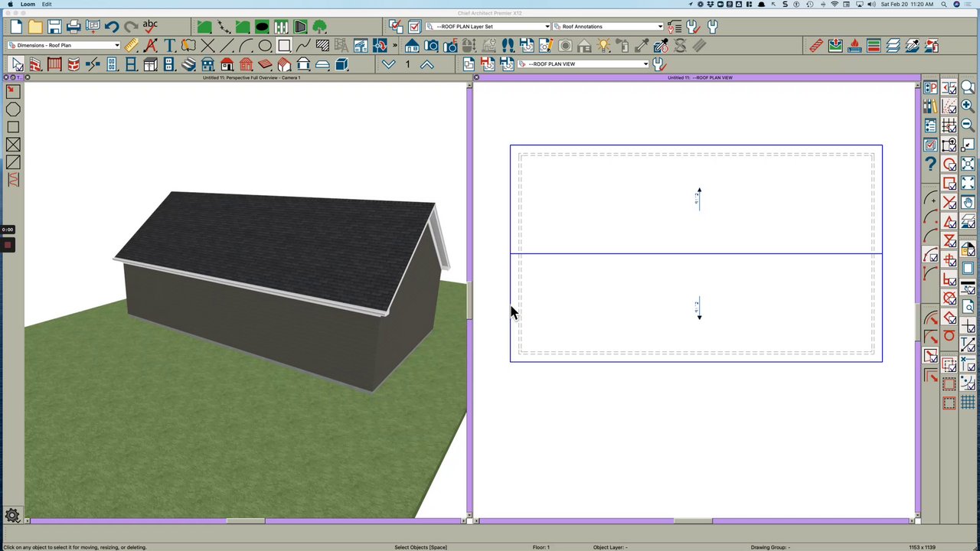980x551 pixels.
Task: Open the Loom menu
Action: 28,5
